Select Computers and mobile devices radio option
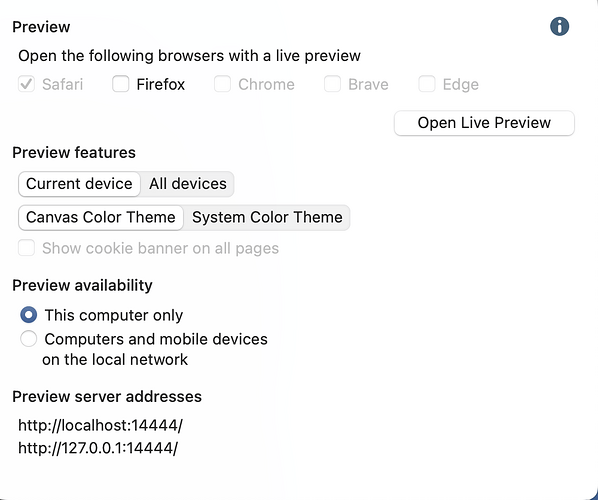 click(x=29, y=339)
